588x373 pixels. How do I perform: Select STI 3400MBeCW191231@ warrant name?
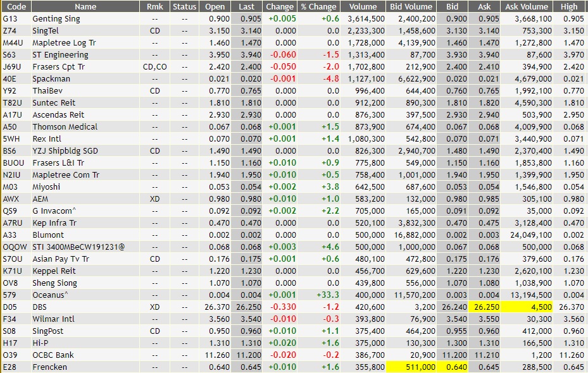click(78, 247)
